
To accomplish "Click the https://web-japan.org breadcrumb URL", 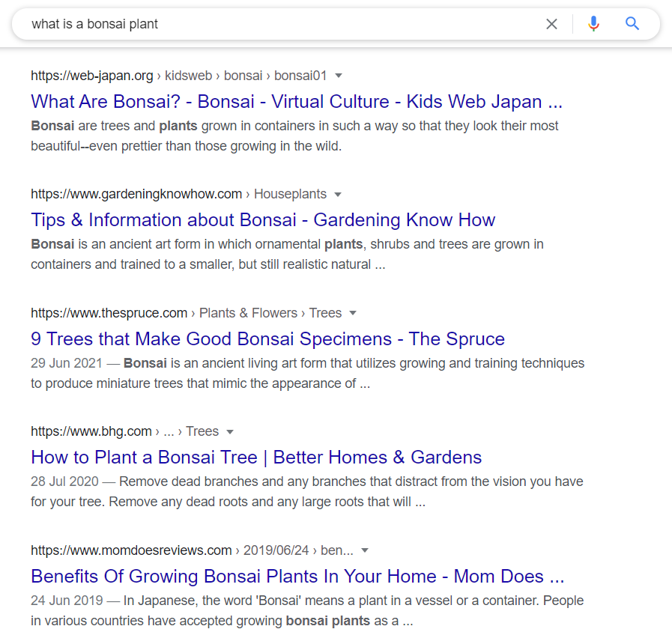I will coord(91,76).
